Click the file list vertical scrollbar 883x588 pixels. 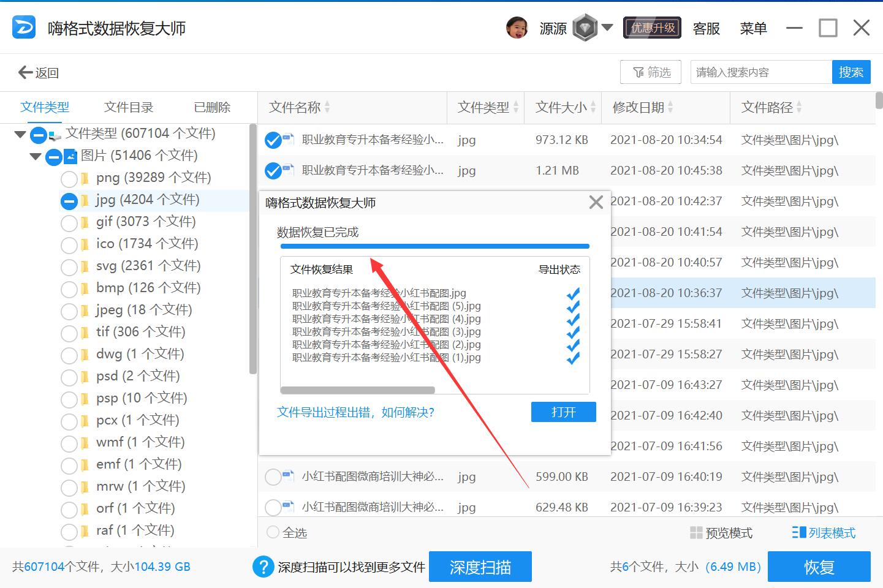point(879,100)
